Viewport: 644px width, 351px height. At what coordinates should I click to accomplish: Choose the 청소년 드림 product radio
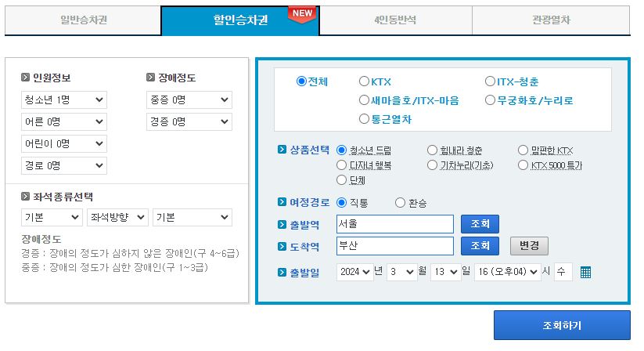point(341,150)
